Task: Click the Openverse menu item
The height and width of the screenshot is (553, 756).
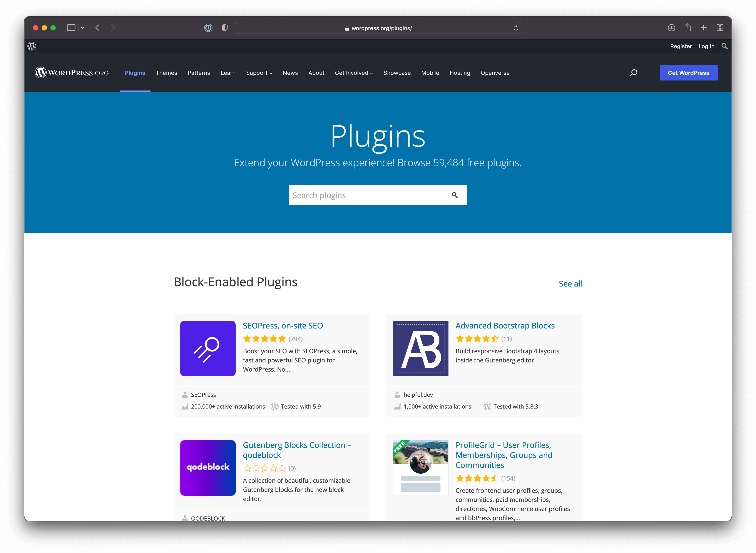Action: pyautogui.click(x=495, y=73)
